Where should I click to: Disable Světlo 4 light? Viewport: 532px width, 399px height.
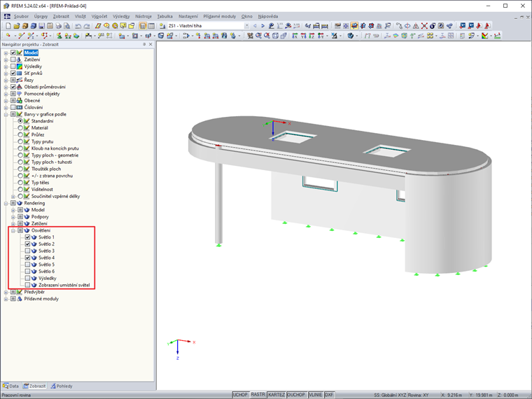click(27, 258)
